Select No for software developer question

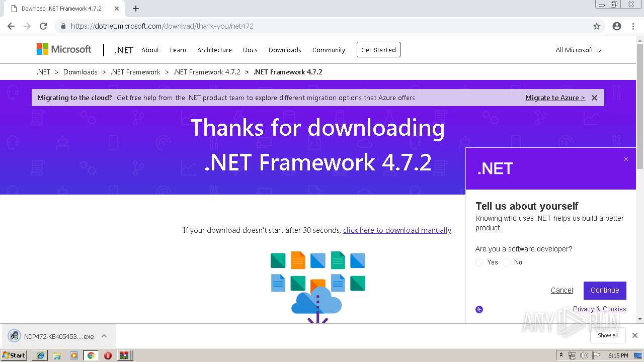[506, 262]
